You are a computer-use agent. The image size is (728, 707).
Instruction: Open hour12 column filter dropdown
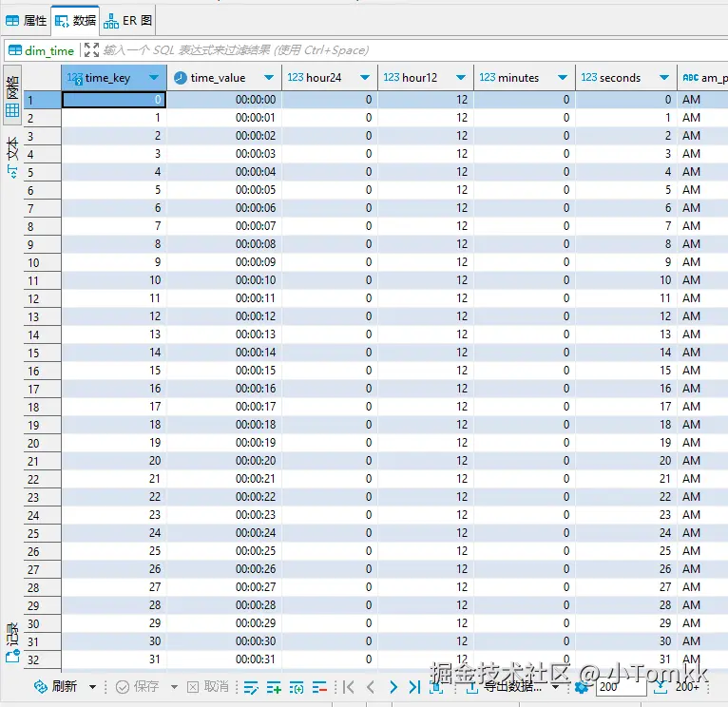pos(461,78)
